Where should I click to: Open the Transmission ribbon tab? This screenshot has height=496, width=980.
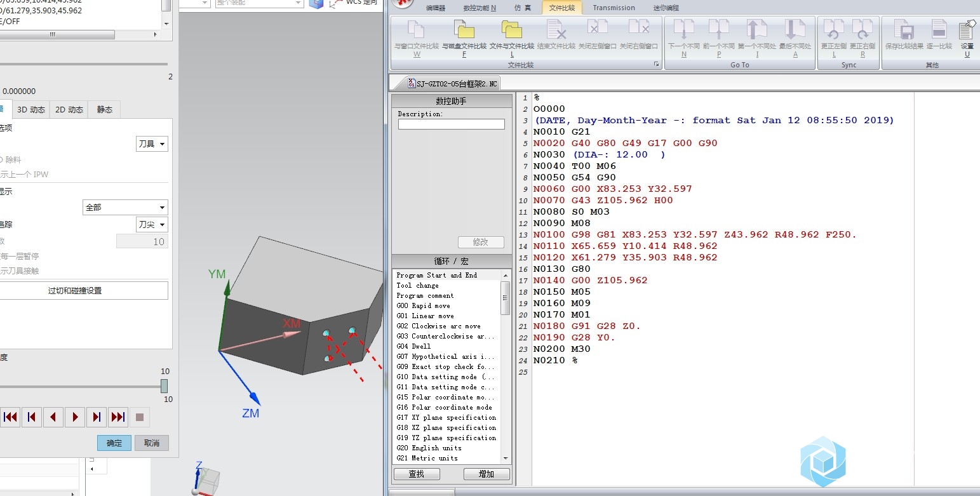click(614, 8)
